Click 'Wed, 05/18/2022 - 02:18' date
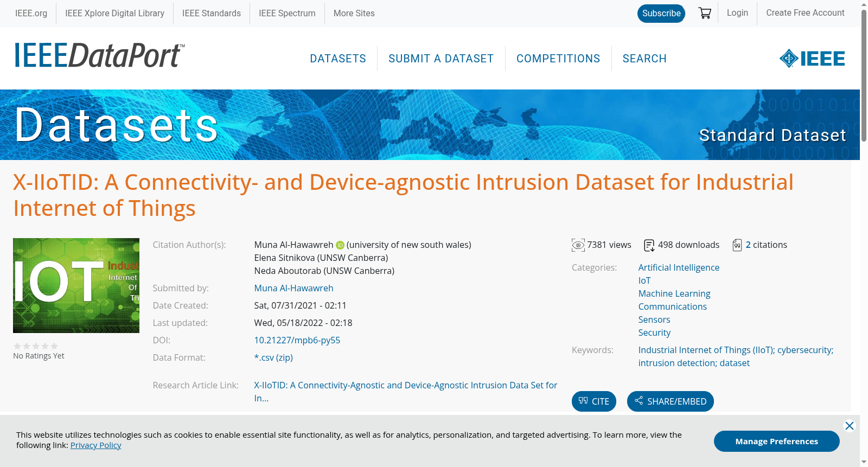The height and width of the screenshot is (467, 868). tap(303, 323)
